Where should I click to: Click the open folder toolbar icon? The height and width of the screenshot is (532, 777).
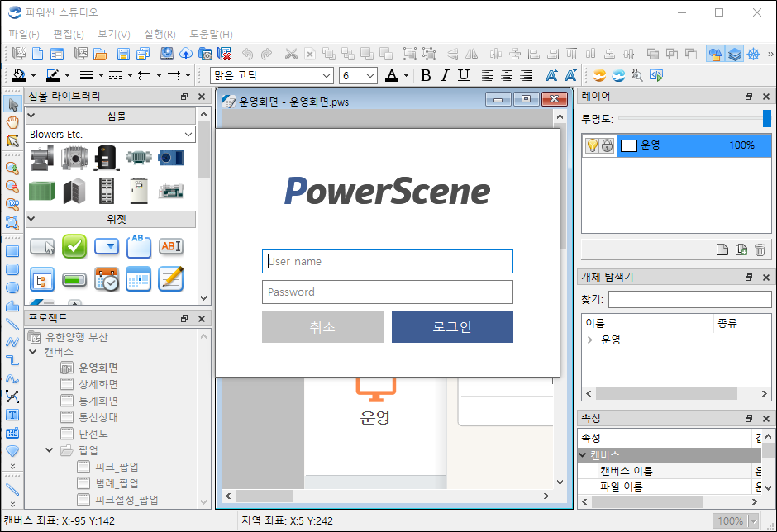pyautogui.click(x=100, y=54)
